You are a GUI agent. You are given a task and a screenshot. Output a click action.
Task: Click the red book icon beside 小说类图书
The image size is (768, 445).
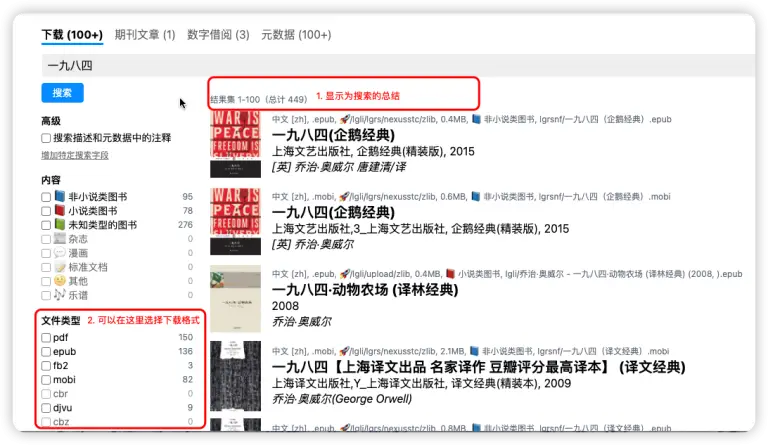click(x=60, y=211)
